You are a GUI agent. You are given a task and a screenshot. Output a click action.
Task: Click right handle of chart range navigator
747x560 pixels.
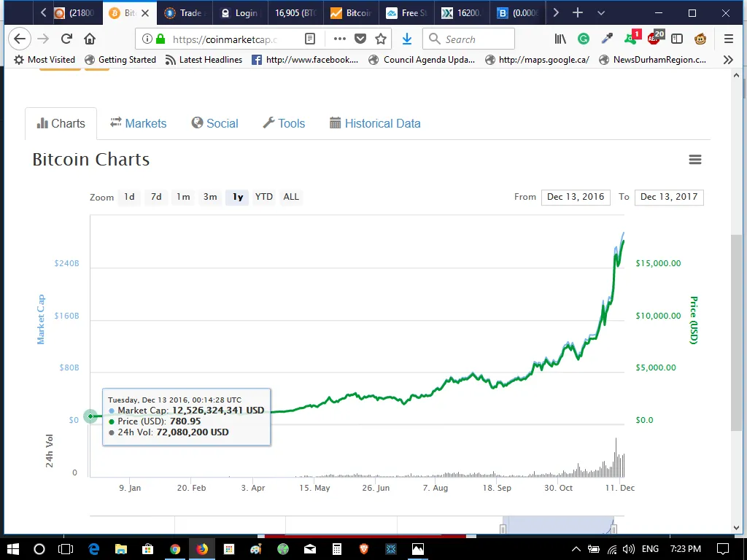click(x=614, y=529)
